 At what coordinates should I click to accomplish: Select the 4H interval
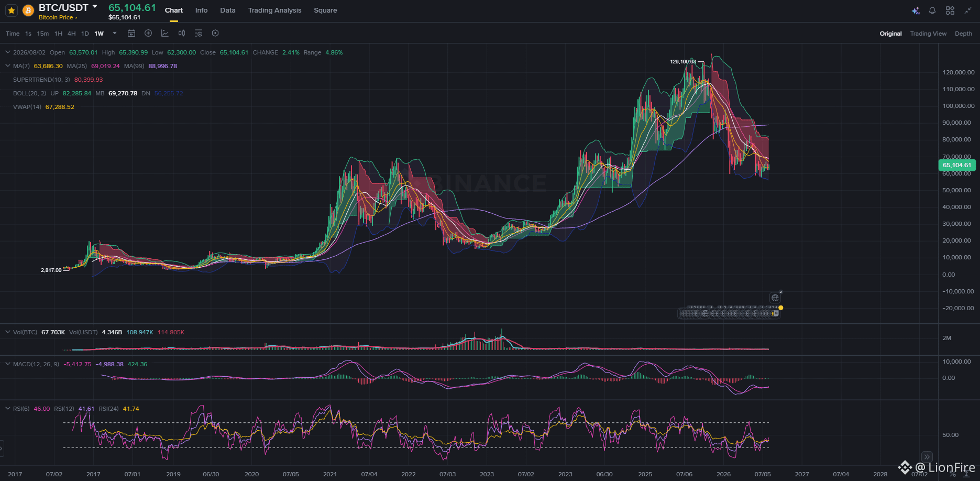[x=72, y=34]
